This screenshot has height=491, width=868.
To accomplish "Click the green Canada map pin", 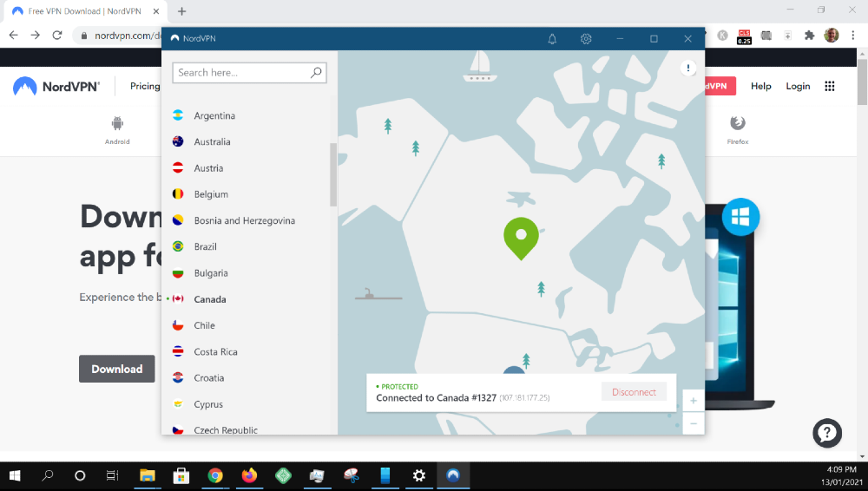I will click(x=521, y=239).
